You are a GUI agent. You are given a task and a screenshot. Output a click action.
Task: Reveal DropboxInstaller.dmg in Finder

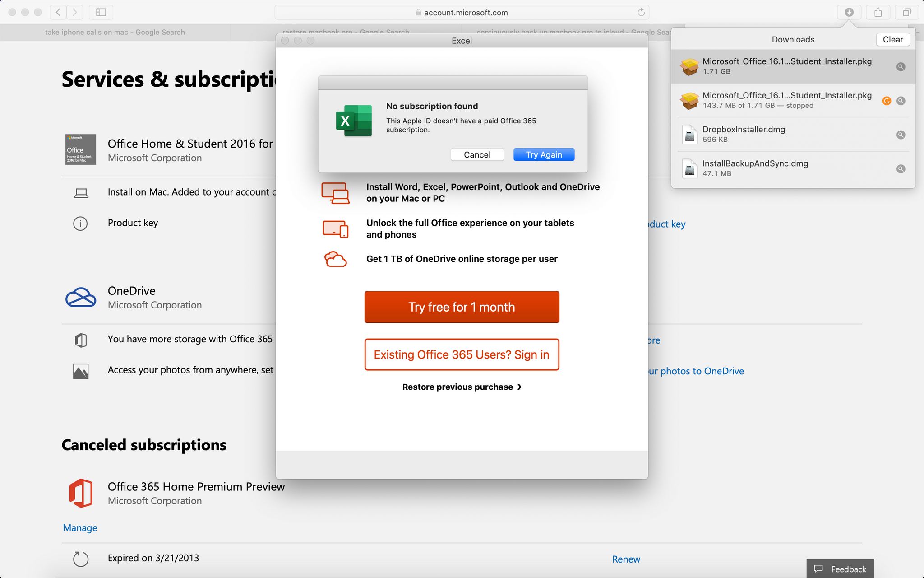click(x=901, y=135)
